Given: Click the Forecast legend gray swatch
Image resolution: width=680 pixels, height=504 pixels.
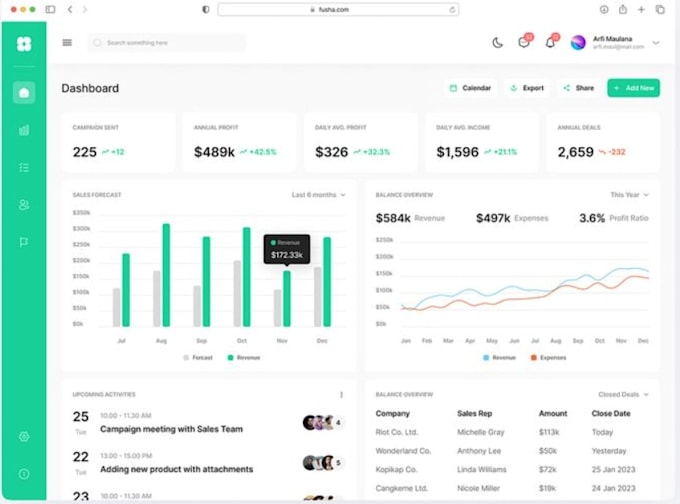Looking at the screenshot, I should pos(186,357).
